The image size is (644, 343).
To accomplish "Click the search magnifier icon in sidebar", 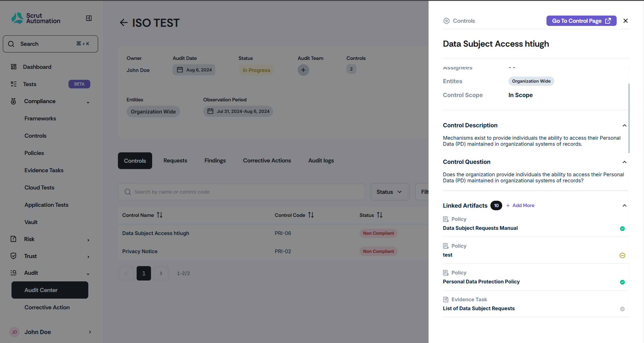I will tap(11, 44).
